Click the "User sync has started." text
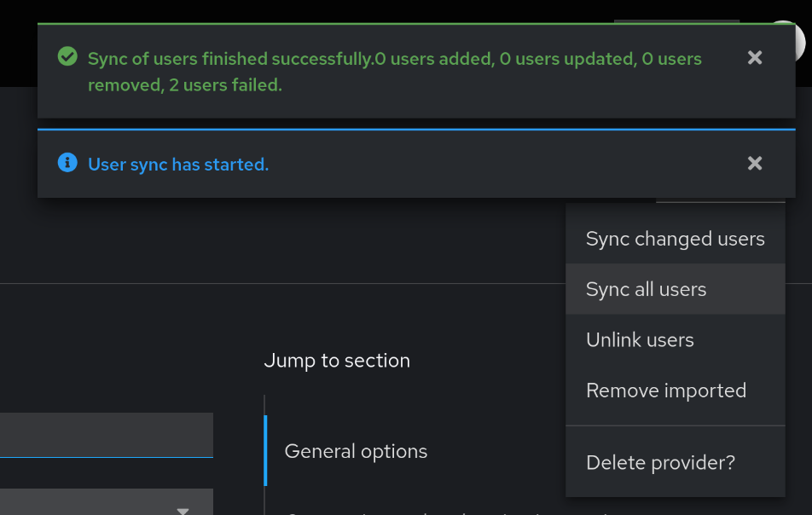Image resolution: width=812 pixels, height=515 pixels. [x=178, y=165]
